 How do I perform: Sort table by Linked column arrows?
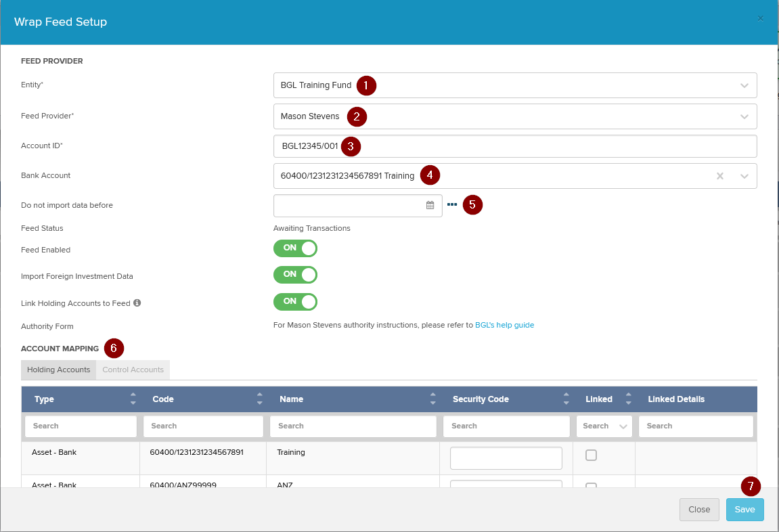tap(628, 399)
